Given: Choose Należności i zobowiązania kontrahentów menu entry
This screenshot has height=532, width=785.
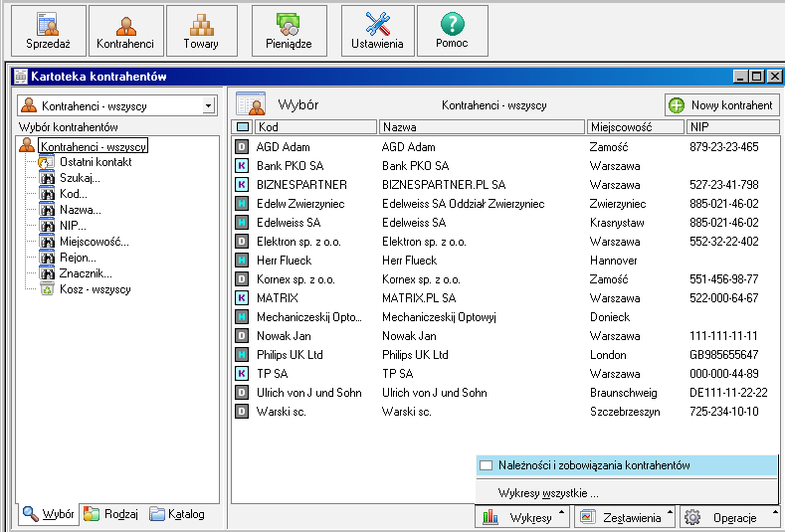Looking at the screenshot, I should click(x=626, y=465).
